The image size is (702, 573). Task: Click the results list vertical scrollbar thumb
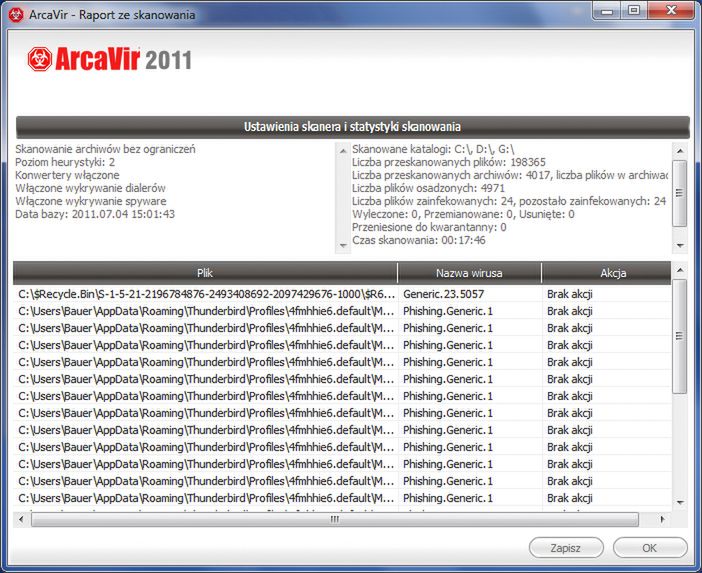(x=680, y=336)
